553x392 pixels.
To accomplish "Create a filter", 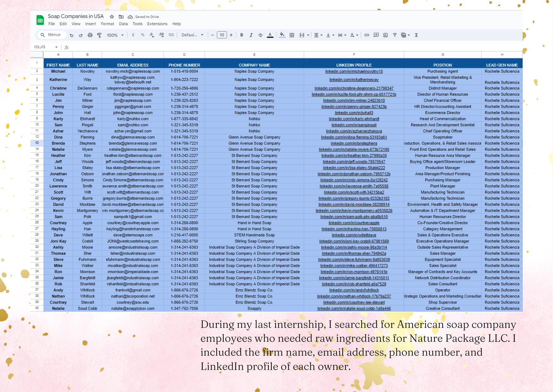I will tap(395, 35).
